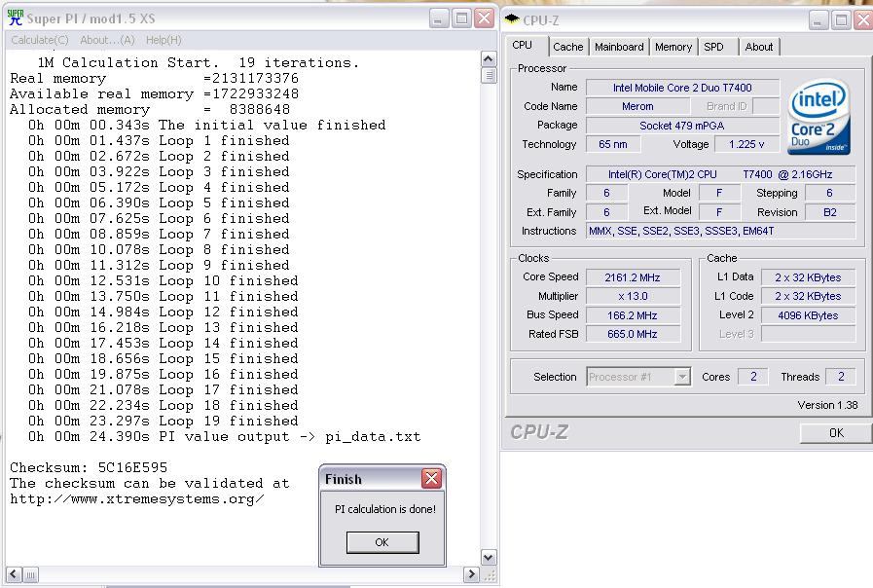The height and width of the screenshot is (588, 873).
Task: Click the Voltage value 1.225 v
Action: (746, 144)
